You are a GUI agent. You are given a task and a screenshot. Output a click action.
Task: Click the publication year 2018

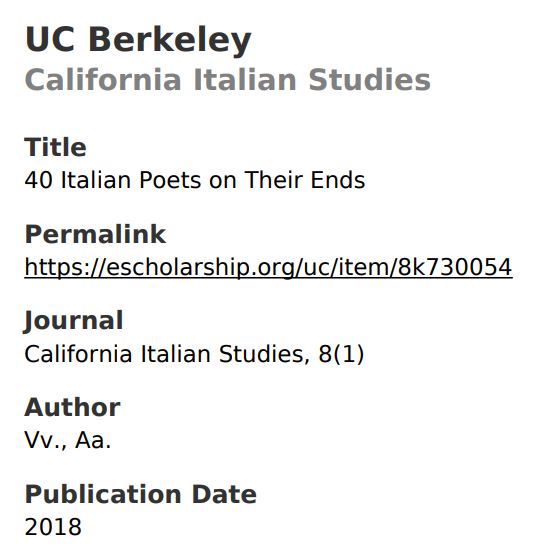53,527
